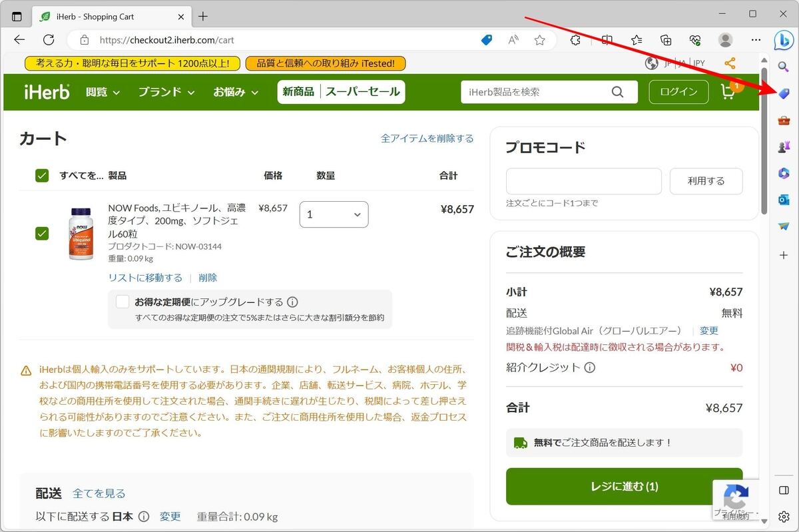
Task: Open the sidebar Outlook icon
Action: 784,200
